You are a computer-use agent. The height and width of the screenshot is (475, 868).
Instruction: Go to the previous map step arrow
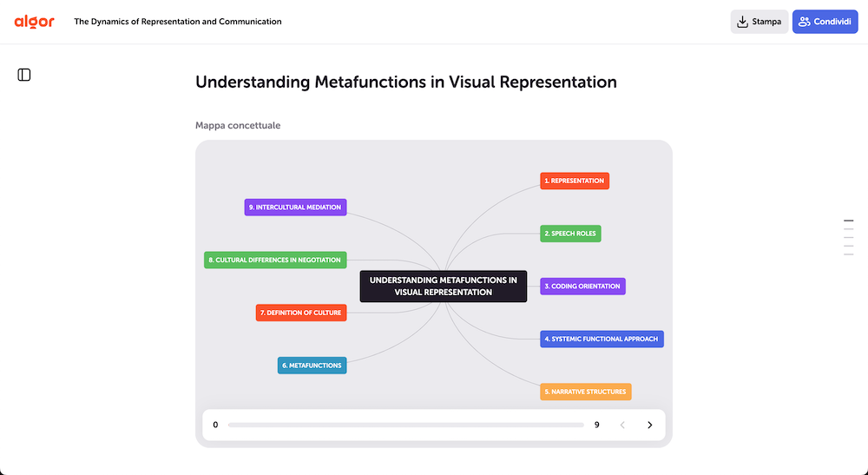[x=622, y=426]
